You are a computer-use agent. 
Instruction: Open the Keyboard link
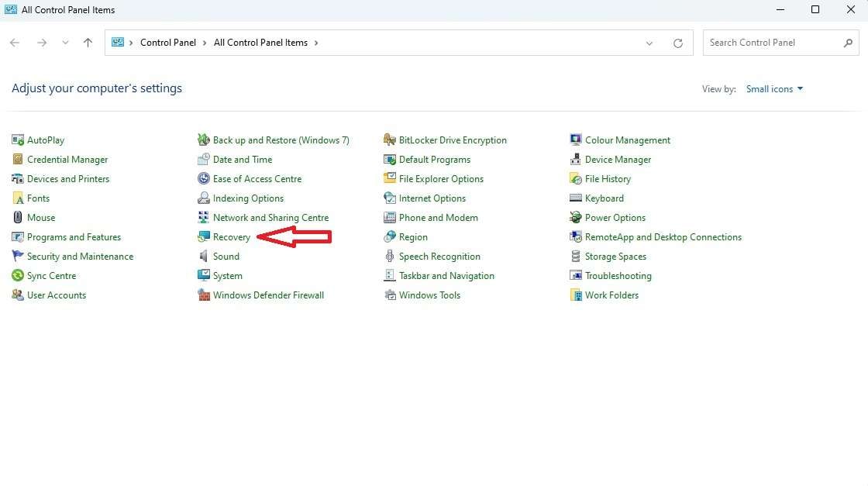pos(604,198)
